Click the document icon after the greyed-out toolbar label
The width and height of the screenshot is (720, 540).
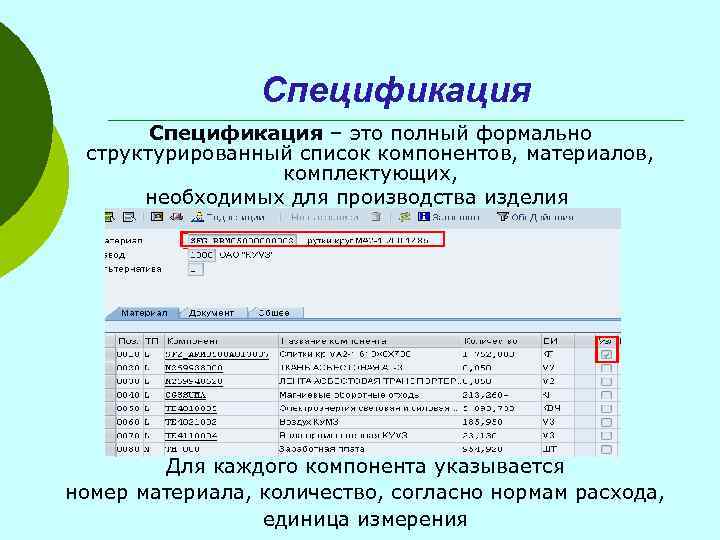coord(376,217)
